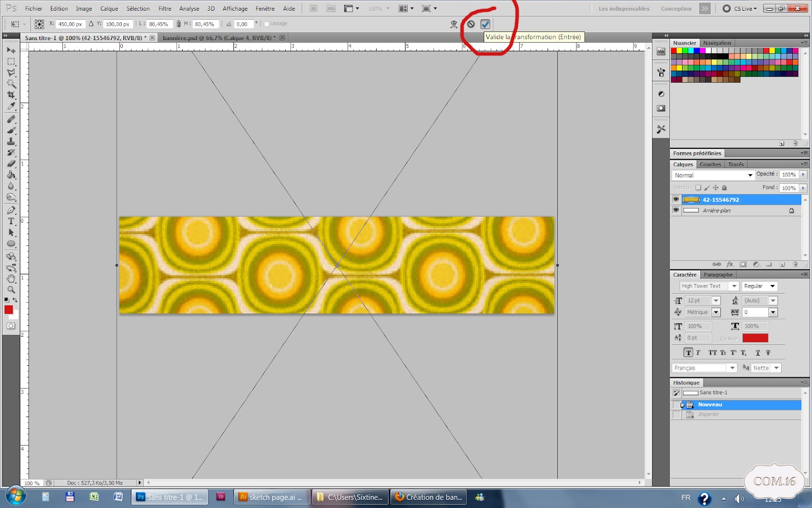Click the Windows Start button
The image size is (812, 508).
(15, 497)
